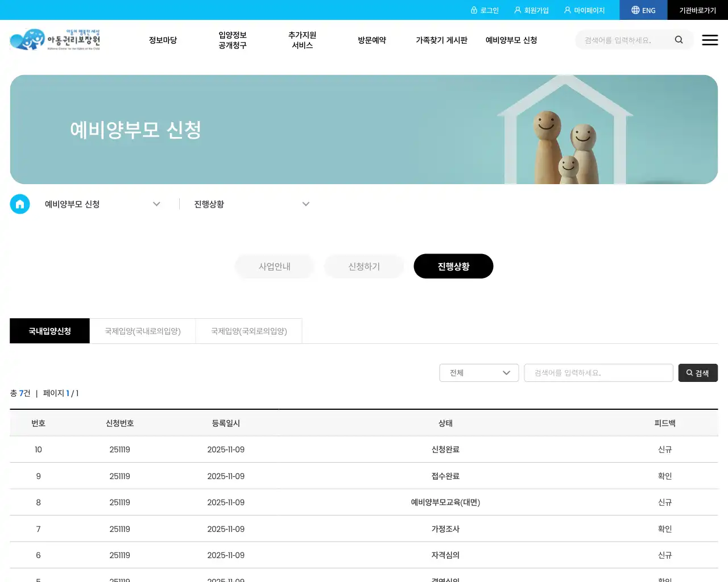The width and height of the screenshot is (728, 582).
Task: Click the table search input field
Action: [598, 373]
